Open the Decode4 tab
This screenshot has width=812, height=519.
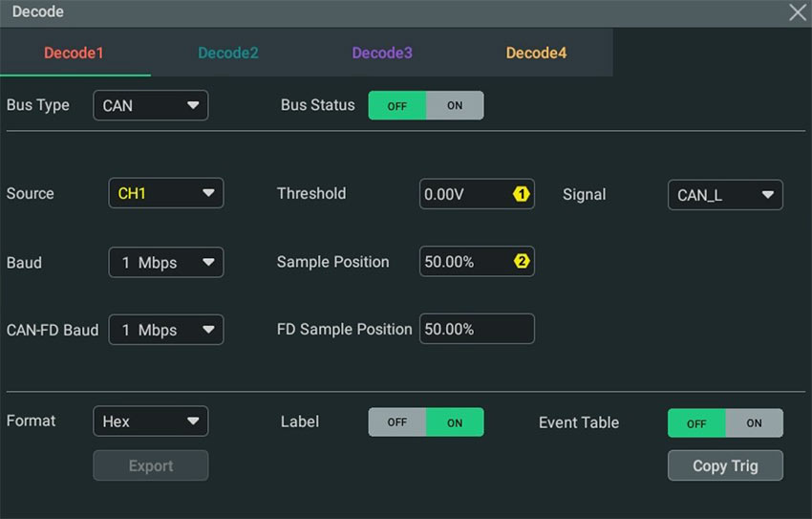536,53
